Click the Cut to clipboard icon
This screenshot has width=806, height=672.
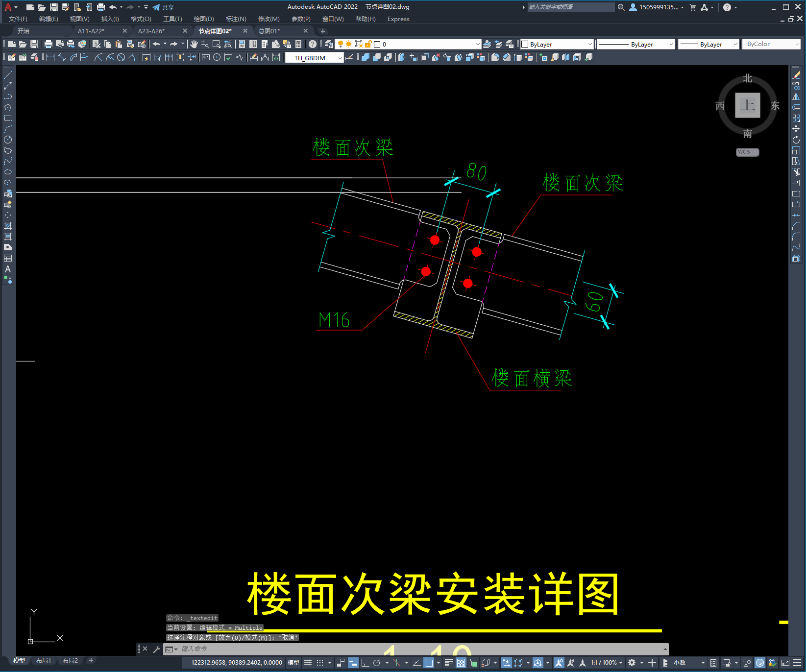(x=97, y=44)
